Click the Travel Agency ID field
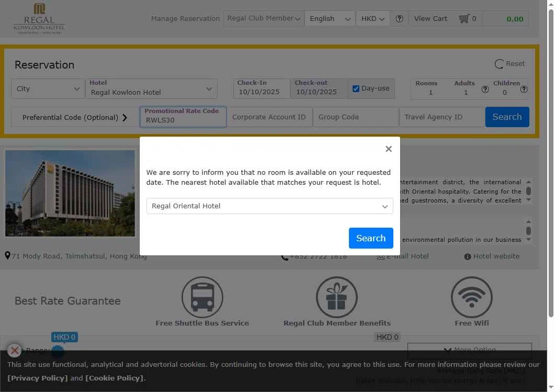This screenshot has height=392, width=555. [x=441, y=117]
